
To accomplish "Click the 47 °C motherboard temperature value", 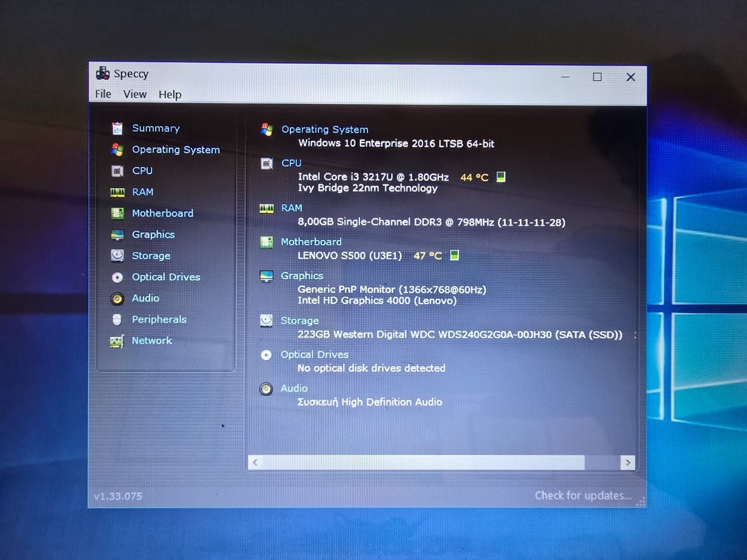I will (428, 256).
